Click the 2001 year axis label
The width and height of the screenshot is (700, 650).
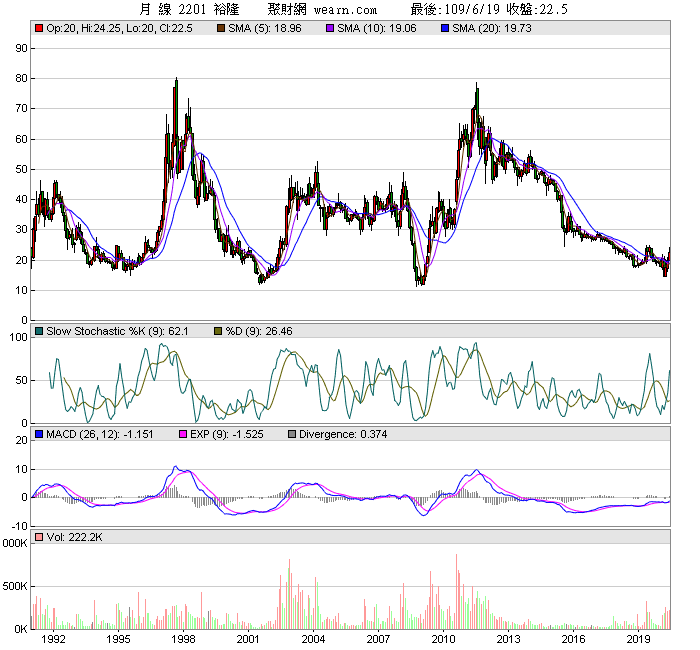(x=248, y=639)
